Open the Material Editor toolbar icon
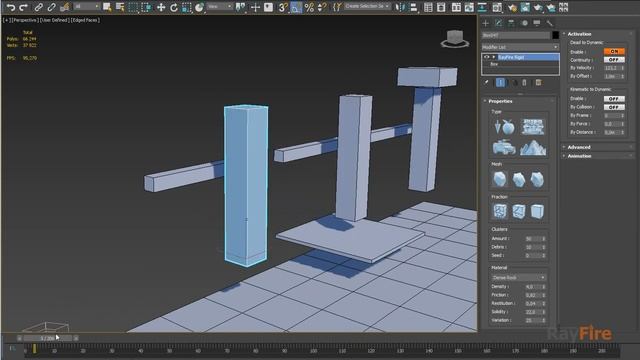Image resolution: width=640 pixels, height=360 pixels. (x=497, y=7)
